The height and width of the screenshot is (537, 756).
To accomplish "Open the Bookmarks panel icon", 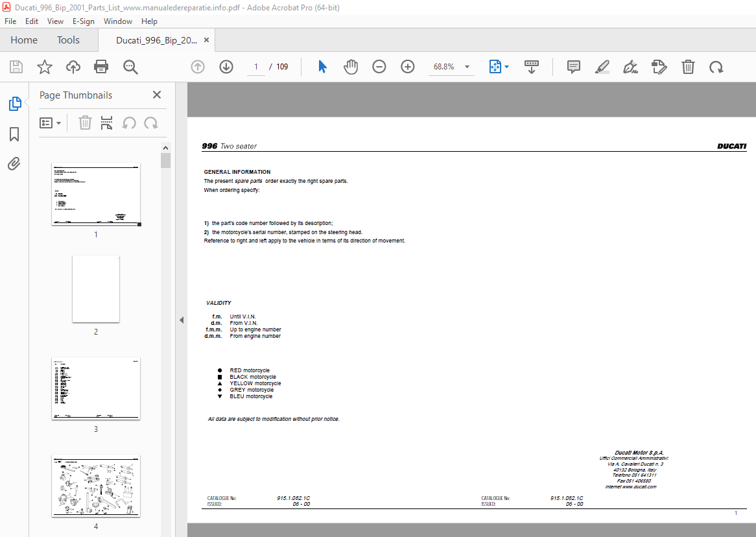I will pyautogui.click(x=14, y=134).
